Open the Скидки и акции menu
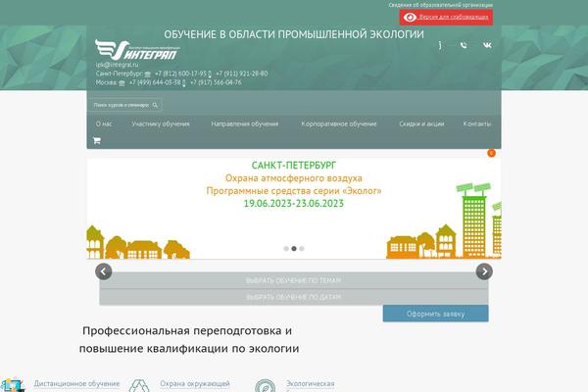588x392 pixels. point(421,123)
